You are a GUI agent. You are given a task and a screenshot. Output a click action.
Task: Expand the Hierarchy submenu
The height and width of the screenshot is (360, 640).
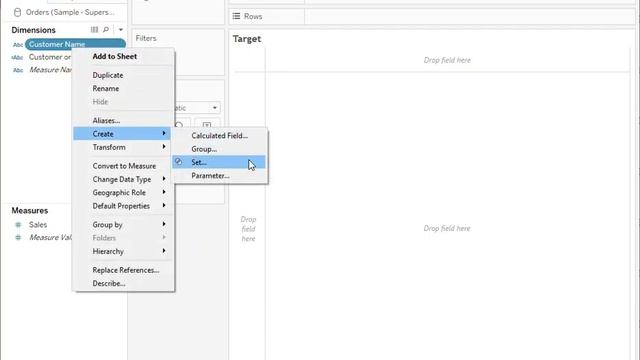coord(123,251)
